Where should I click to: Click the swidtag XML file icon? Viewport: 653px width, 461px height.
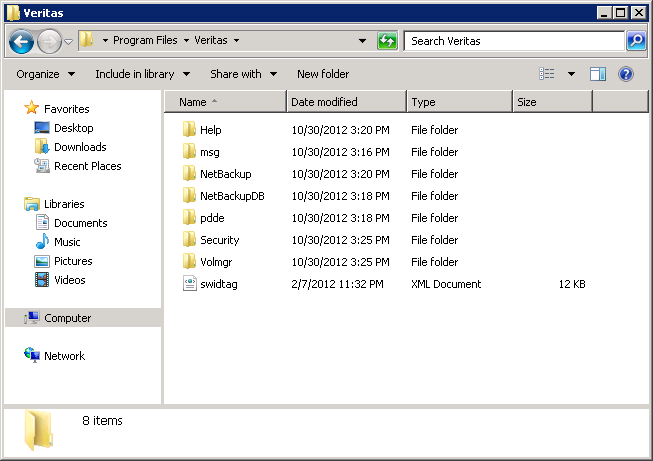tap(189, 284)
